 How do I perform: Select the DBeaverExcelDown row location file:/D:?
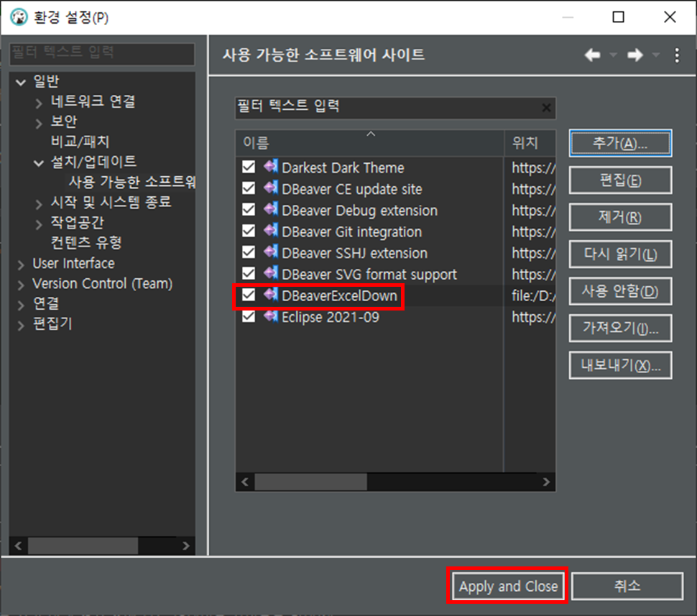(532, 295)
